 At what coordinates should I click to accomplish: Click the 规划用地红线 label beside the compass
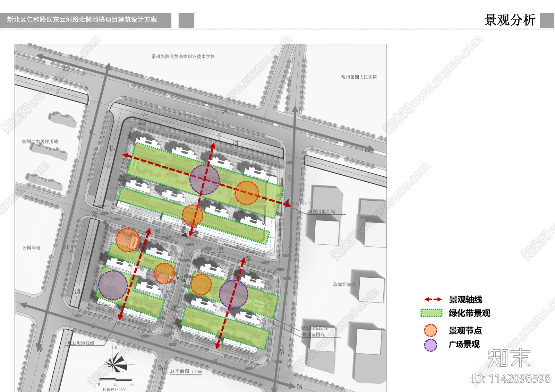click(x=81, y=343)
